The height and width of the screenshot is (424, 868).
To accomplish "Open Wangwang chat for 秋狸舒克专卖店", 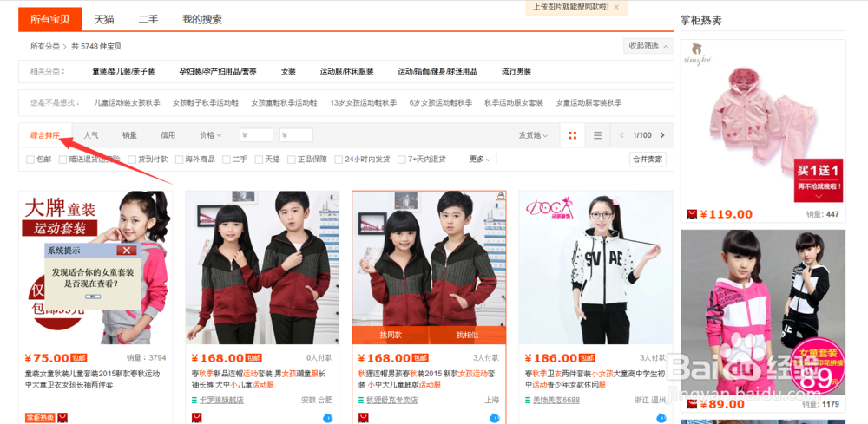I will coord(495,418).
